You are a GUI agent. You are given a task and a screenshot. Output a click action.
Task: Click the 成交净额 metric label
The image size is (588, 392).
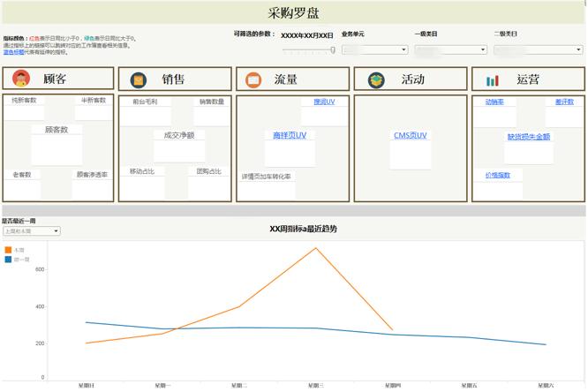pos(179,135)
